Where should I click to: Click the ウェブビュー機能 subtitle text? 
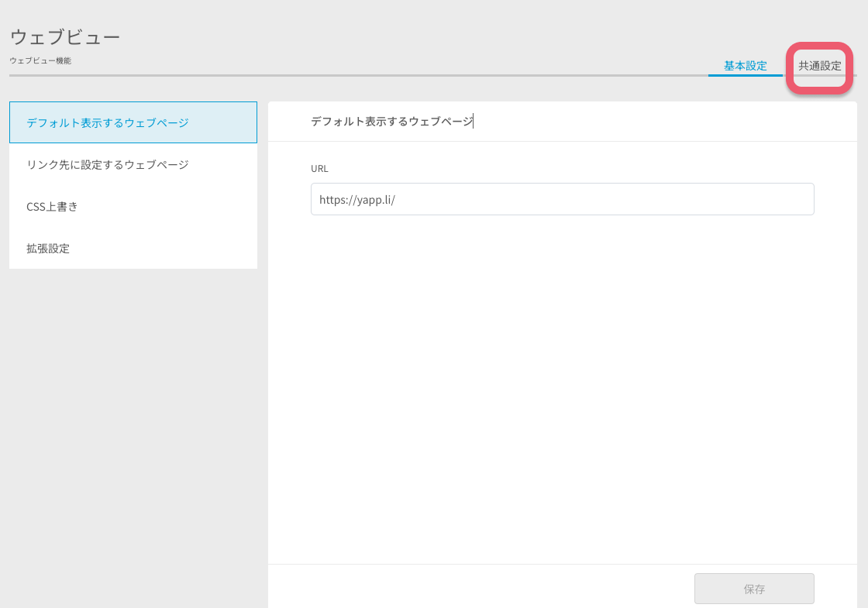click(40, 61)
